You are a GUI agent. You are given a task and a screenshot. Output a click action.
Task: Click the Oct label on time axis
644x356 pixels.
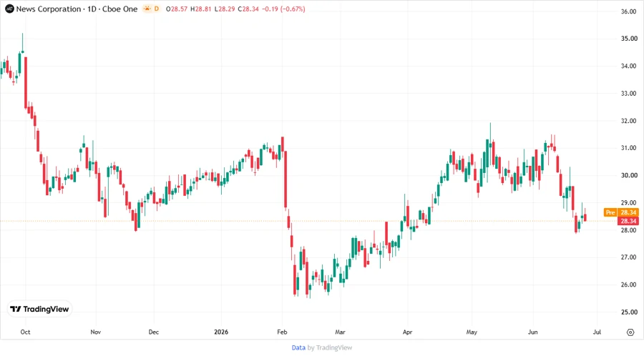26,332
